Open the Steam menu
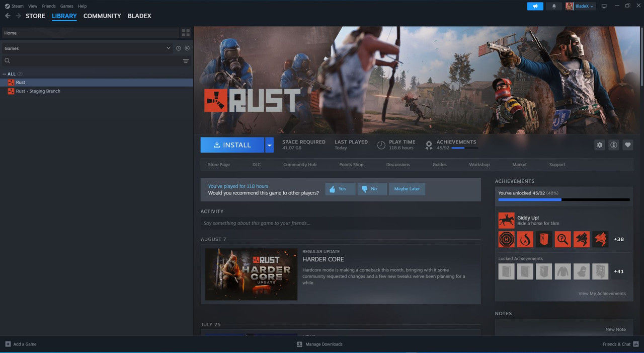The image size is (644, 353). (18, 6)
